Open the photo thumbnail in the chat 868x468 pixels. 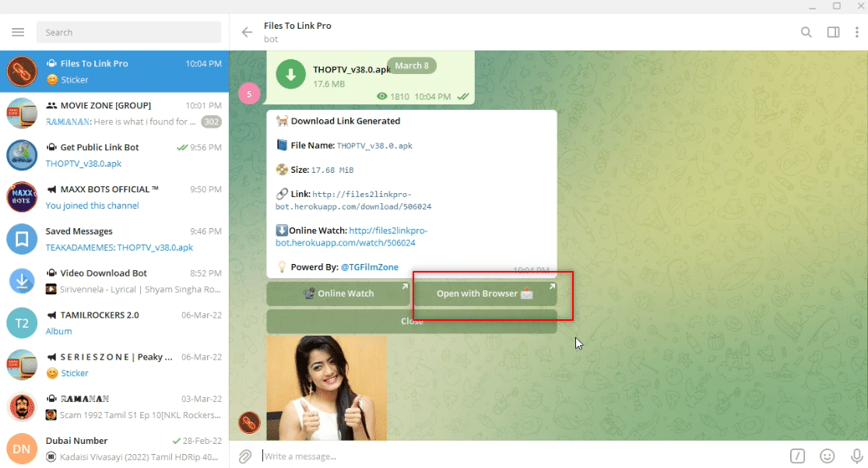tap(326, 387)
